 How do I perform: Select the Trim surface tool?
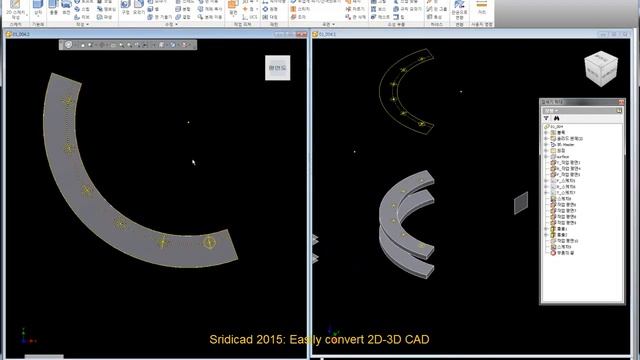click(x=356, y=9)
